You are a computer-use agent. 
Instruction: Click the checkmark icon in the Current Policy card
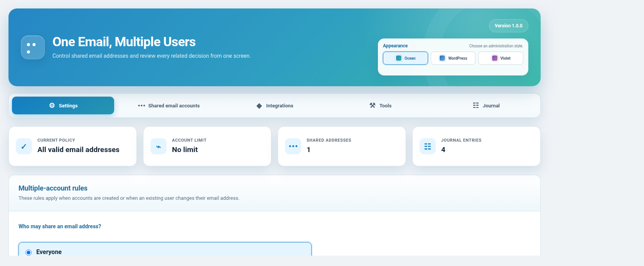point(24,146)
